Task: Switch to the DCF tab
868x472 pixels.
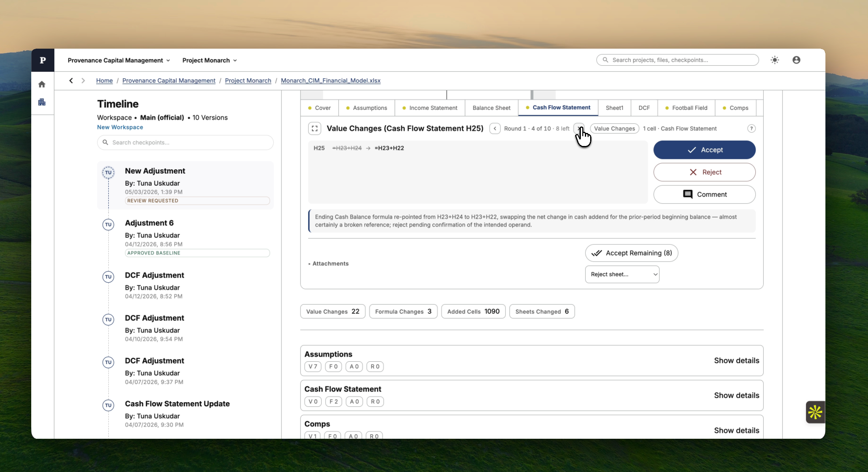Action: [644, 108]
